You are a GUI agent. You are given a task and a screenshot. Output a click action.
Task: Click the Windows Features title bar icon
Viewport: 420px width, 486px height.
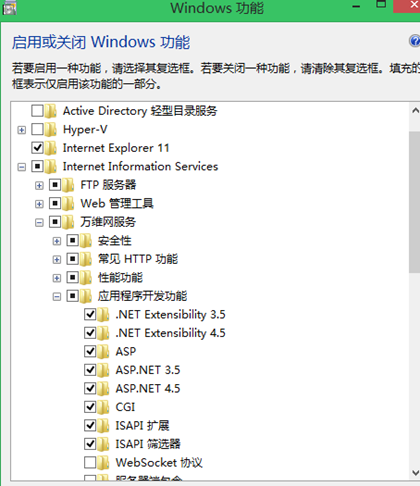point(9,7)
